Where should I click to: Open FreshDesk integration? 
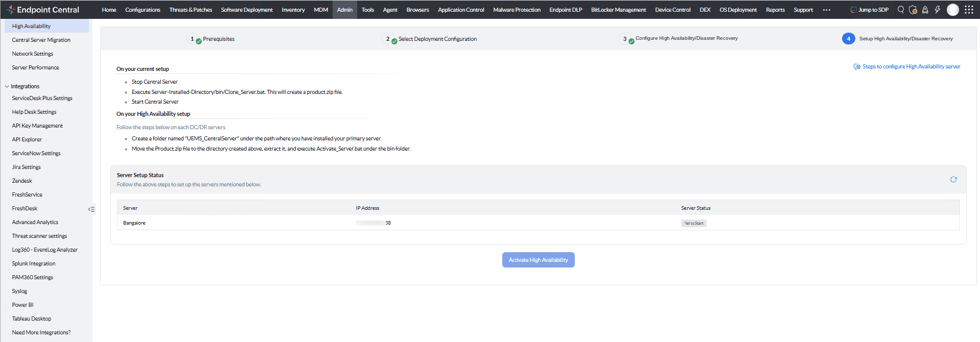(x=25, y=208)
